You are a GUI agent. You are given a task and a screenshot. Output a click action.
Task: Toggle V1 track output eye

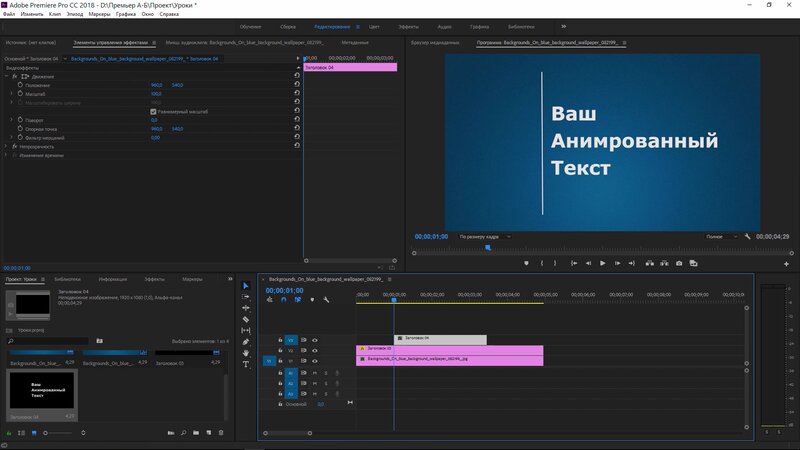[315, 361]
